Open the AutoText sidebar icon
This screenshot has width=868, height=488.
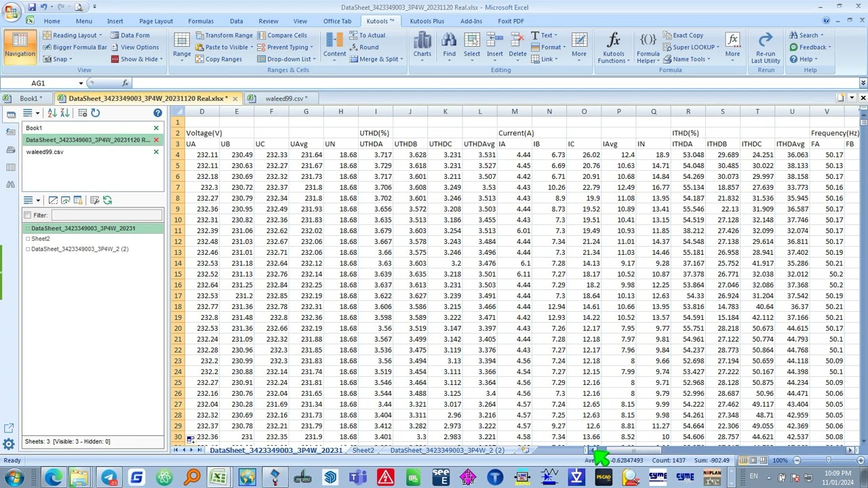pyautogui.click(x=10, y=150)
